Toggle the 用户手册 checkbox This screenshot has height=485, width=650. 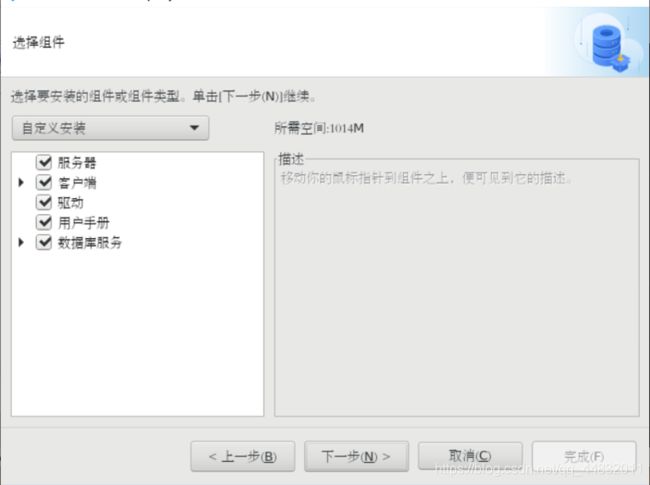[x=44, y=223]
